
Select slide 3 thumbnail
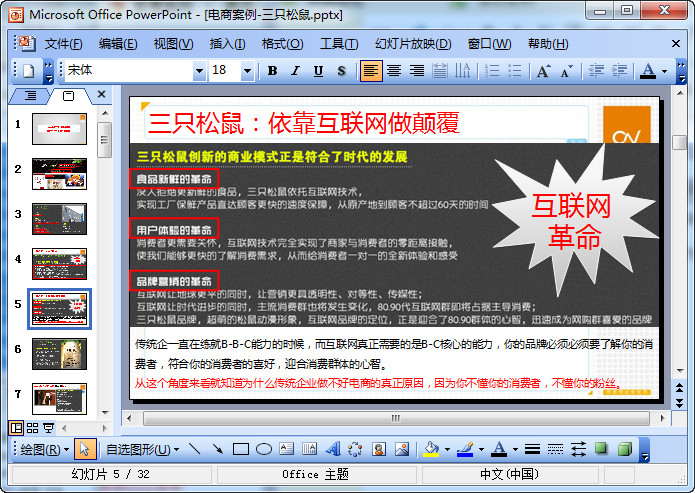click(59, 219)
